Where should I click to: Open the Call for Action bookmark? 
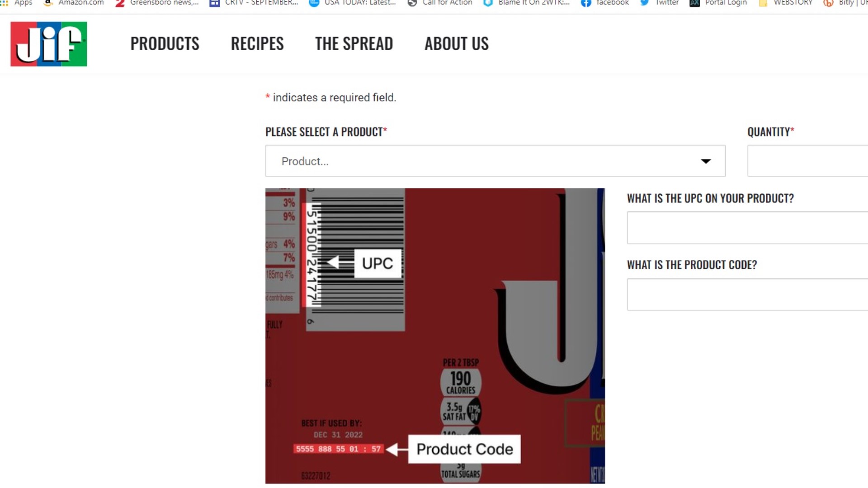point(439,3)
